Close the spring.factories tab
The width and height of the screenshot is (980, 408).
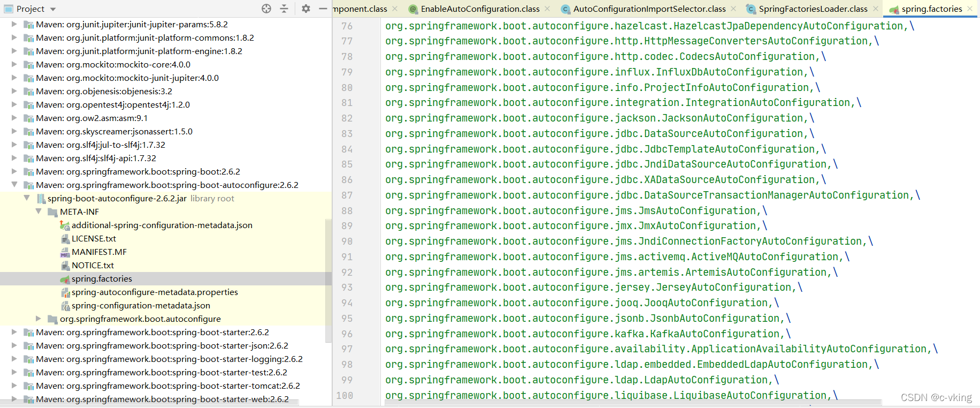pyautogui.click(x=970, y=9)
